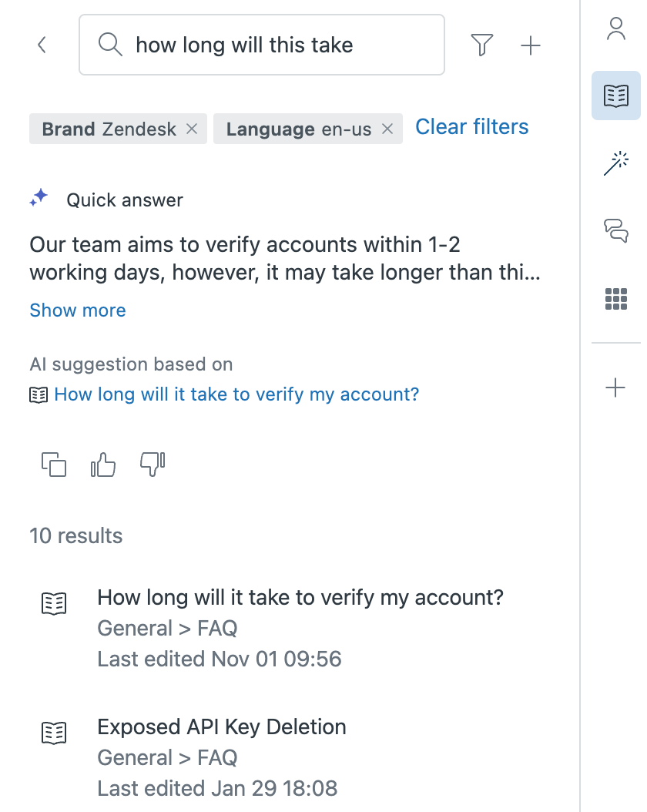Focus the knowledge search field

click(262, 45)
